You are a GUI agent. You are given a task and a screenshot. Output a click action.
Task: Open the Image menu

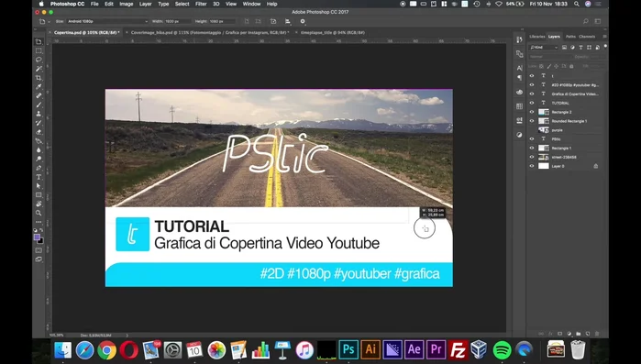click(x=126, y=4)
